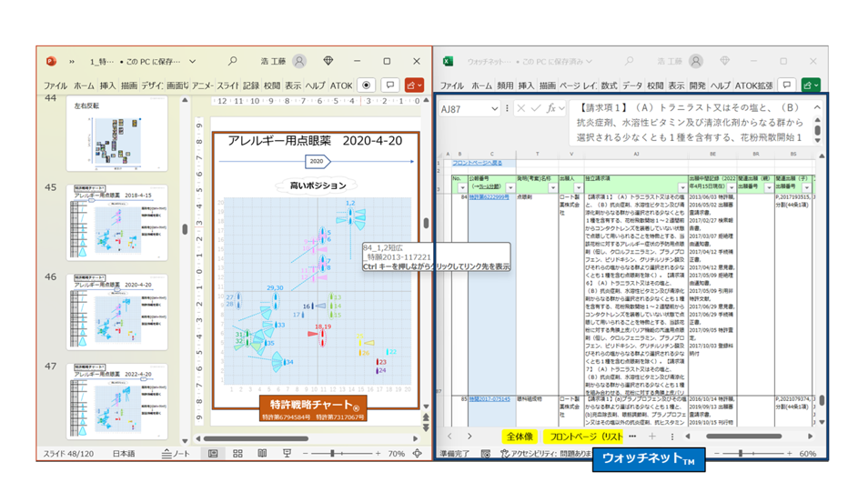
Task: Select the フロントページ sheet tab
Action: click(584, 437)
